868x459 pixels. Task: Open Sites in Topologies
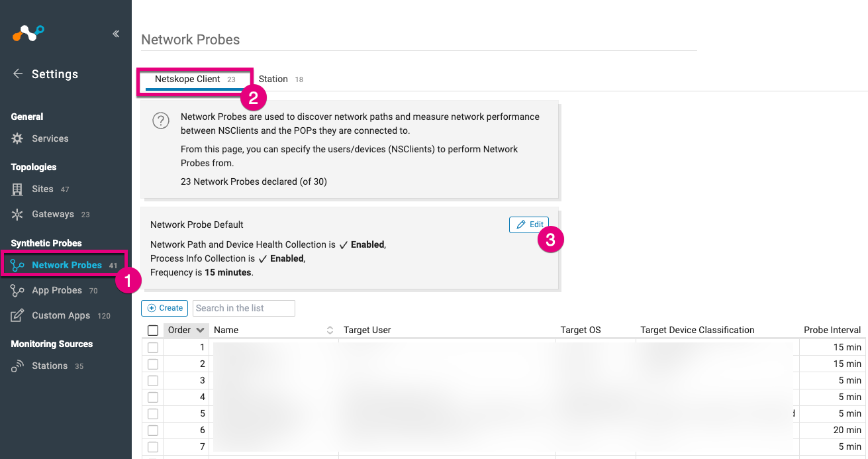point(42,189)
